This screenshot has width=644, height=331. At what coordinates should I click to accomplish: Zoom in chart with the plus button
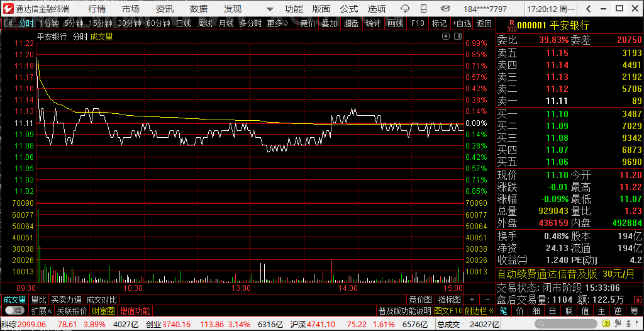tap(472, 300)
